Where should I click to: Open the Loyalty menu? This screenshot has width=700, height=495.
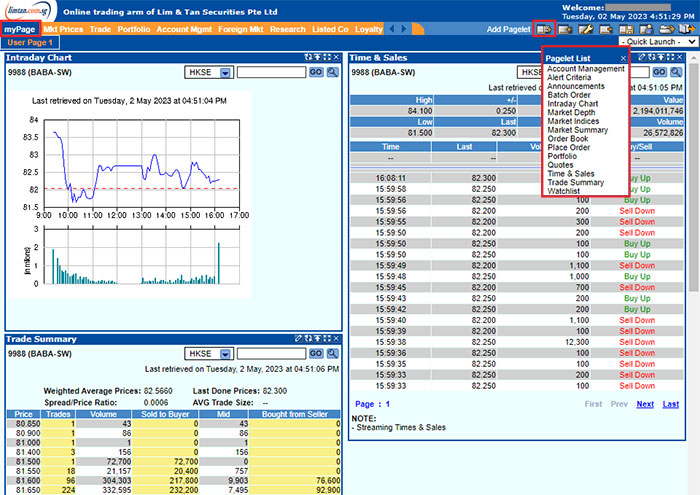[369, 29]
